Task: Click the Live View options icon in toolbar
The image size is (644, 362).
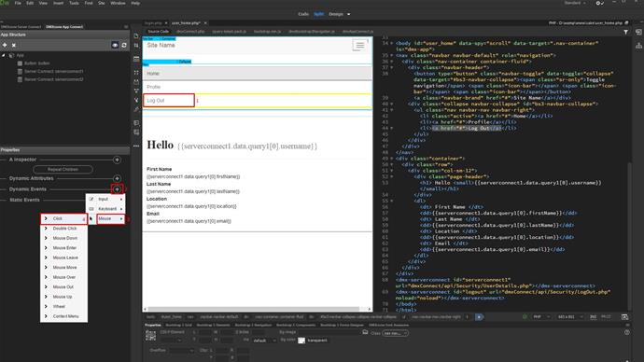Action: pyautogui.click(x=136, y=59)
